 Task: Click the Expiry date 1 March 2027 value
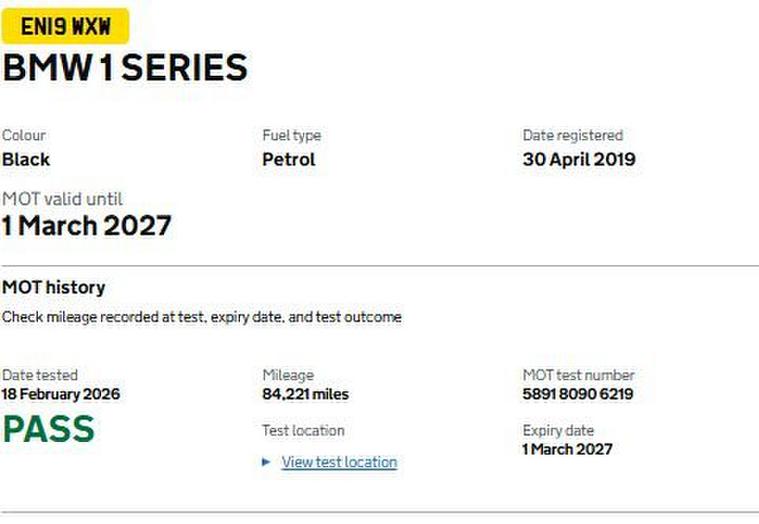pos(567,449)
